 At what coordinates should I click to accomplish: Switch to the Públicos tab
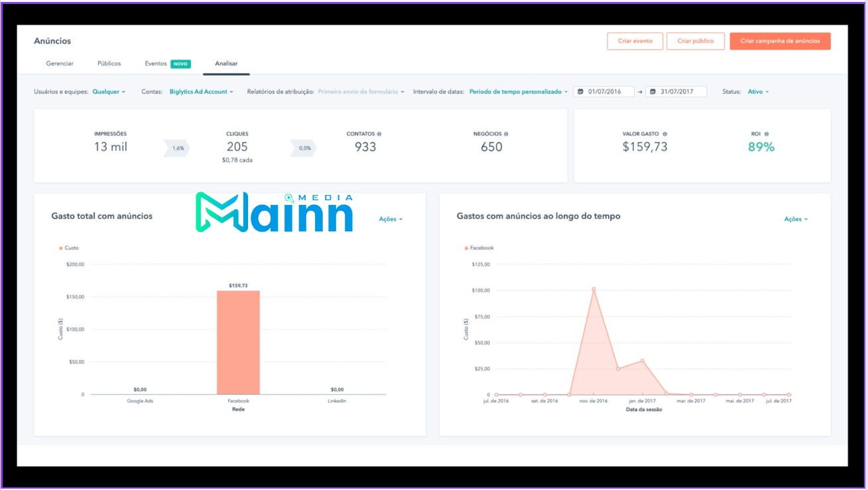(x=109, y=64)
